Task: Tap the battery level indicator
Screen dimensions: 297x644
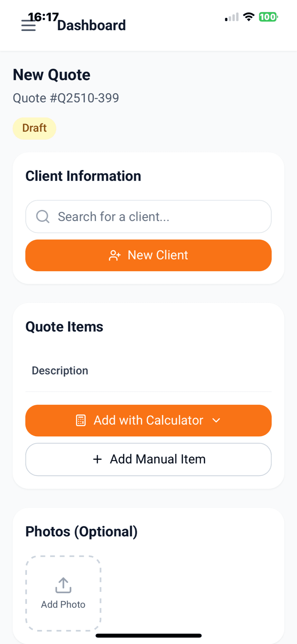Action: 268,17
